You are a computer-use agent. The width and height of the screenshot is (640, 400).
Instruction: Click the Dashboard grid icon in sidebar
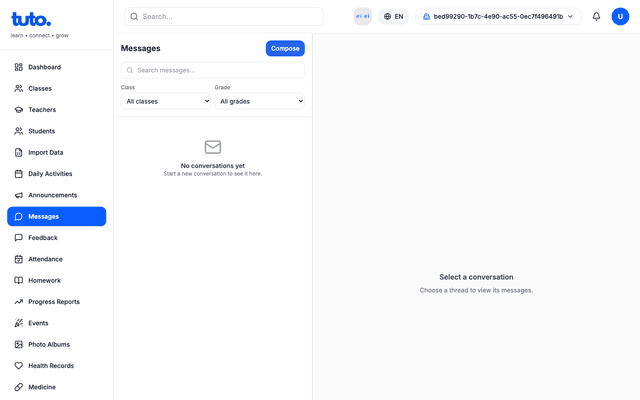[x=18, y=67]
